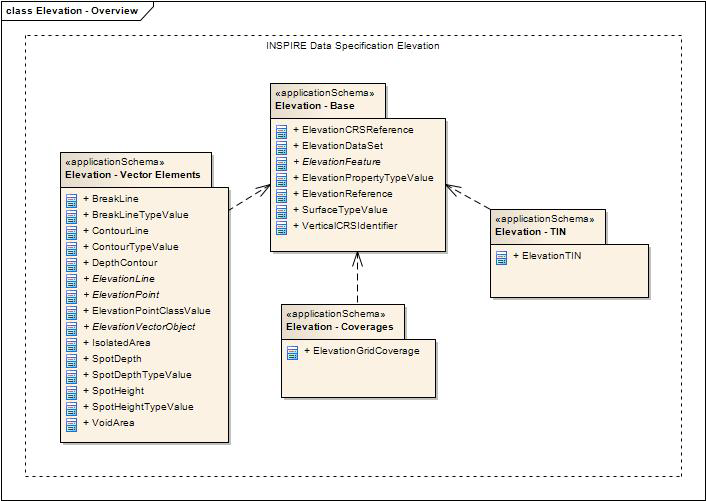This screenshot has width=706, height=501.
Task: Click the class icon beside ElevationGridCoverage
Action: pyautogui.click(x=293, y=353)
